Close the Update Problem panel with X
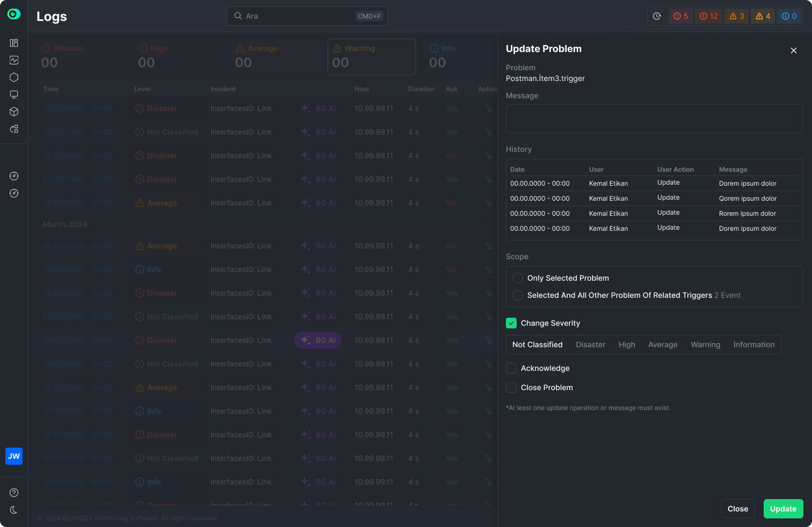This screenshot has height=527, width=812. (x=794, y=50)
